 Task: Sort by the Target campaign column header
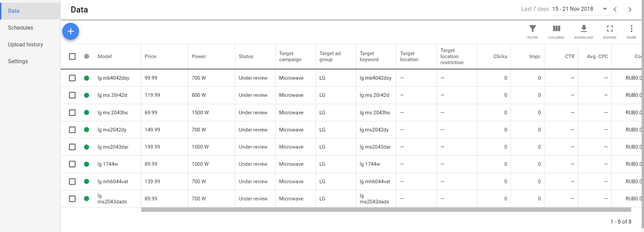click(290, 56)
